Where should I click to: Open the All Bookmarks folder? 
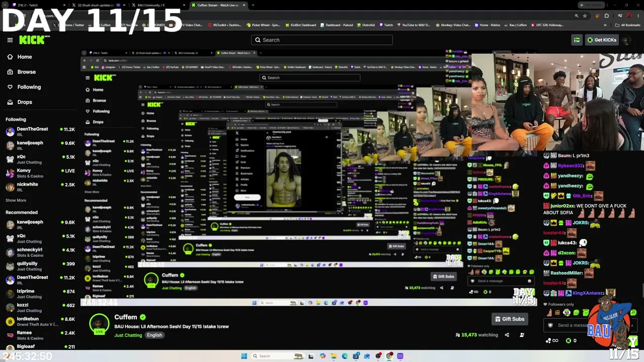[628, 25]
